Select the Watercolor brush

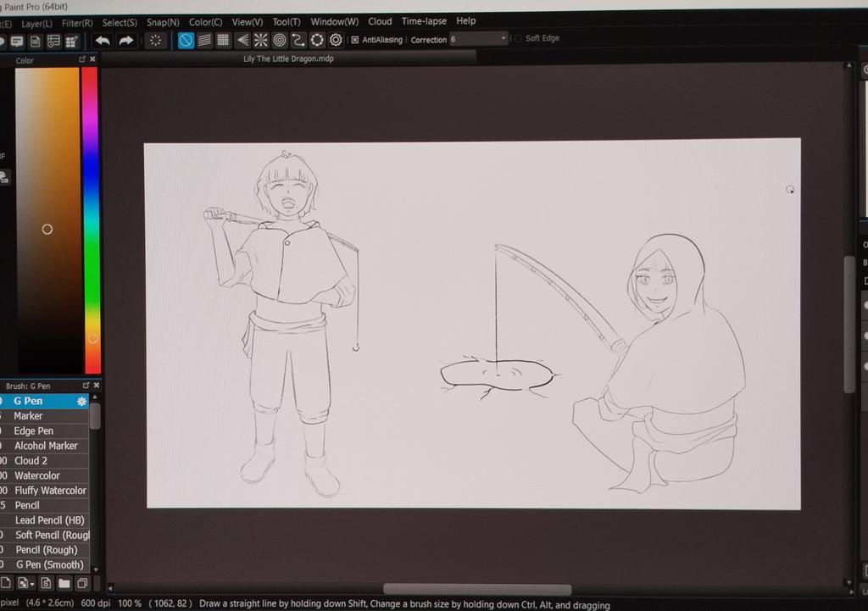(x=44, y=475)
